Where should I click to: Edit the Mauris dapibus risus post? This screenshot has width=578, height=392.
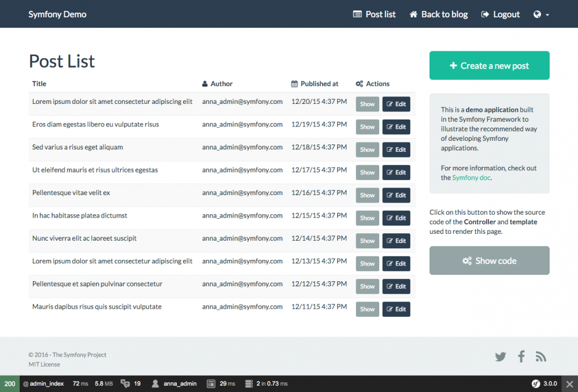pyautogui.click(x=397, y=309)
